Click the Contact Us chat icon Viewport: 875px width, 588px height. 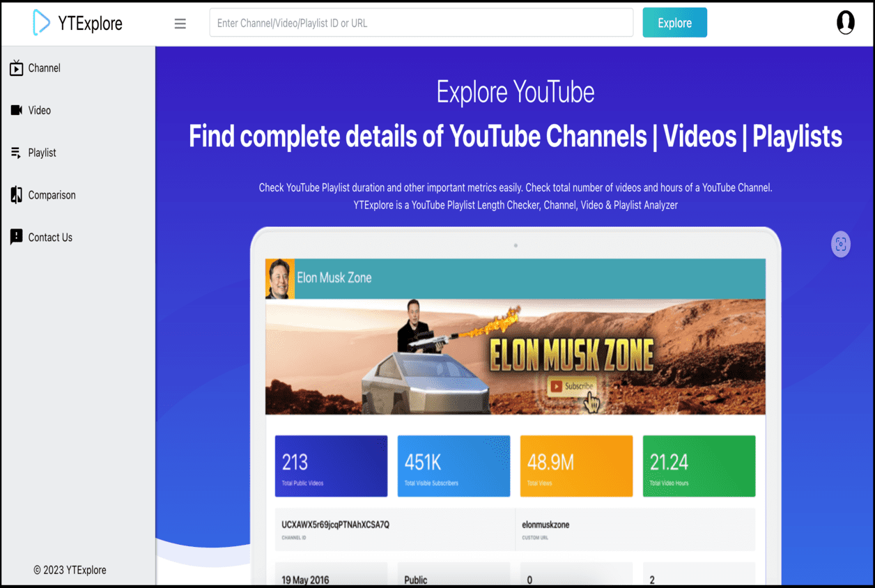16,238
